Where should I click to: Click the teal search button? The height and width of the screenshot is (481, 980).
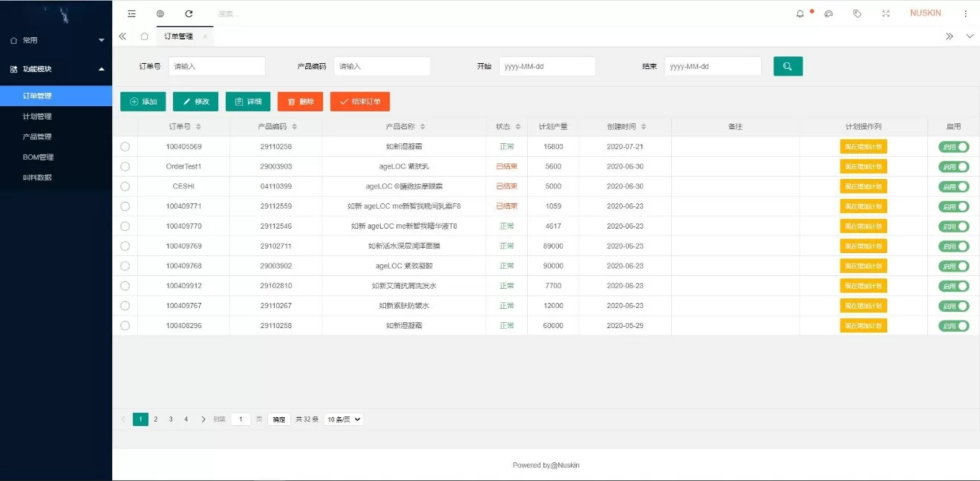pos(788,66)
